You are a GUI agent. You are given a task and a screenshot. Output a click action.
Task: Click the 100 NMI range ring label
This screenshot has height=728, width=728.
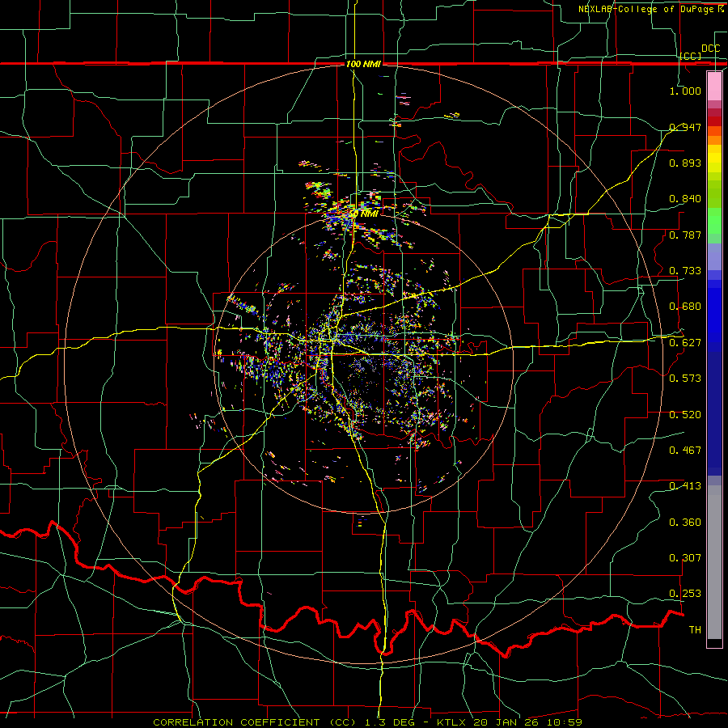pos(363,64)
